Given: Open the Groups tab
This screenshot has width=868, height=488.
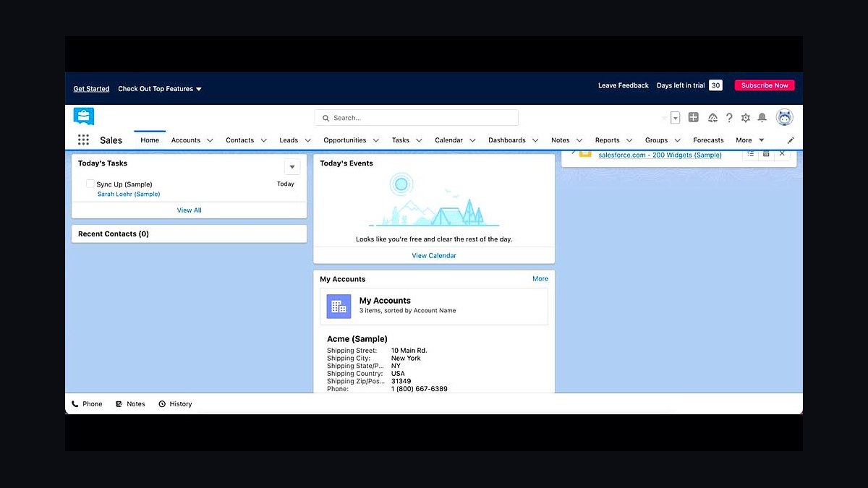Looking at the screenshot, I should pyautogui.click(x=657, y=140).
